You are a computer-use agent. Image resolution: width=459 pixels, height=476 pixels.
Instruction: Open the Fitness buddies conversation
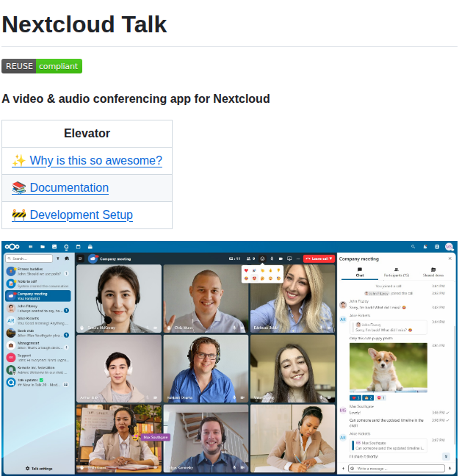click(38, 271)
